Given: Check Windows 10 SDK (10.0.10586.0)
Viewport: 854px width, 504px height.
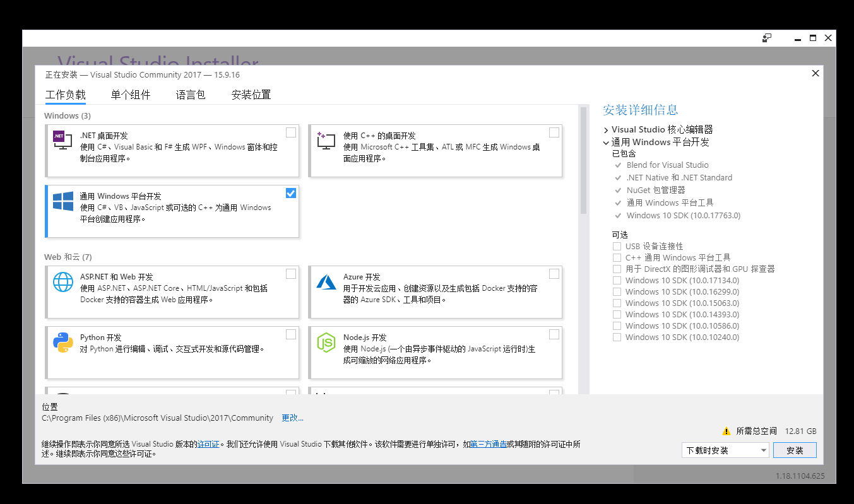Looking at the screenshot, I should (617, 326).
